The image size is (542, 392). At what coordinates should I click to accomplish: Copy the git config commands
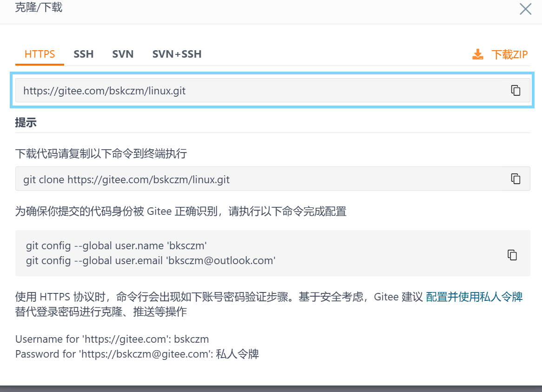(512, 255)
